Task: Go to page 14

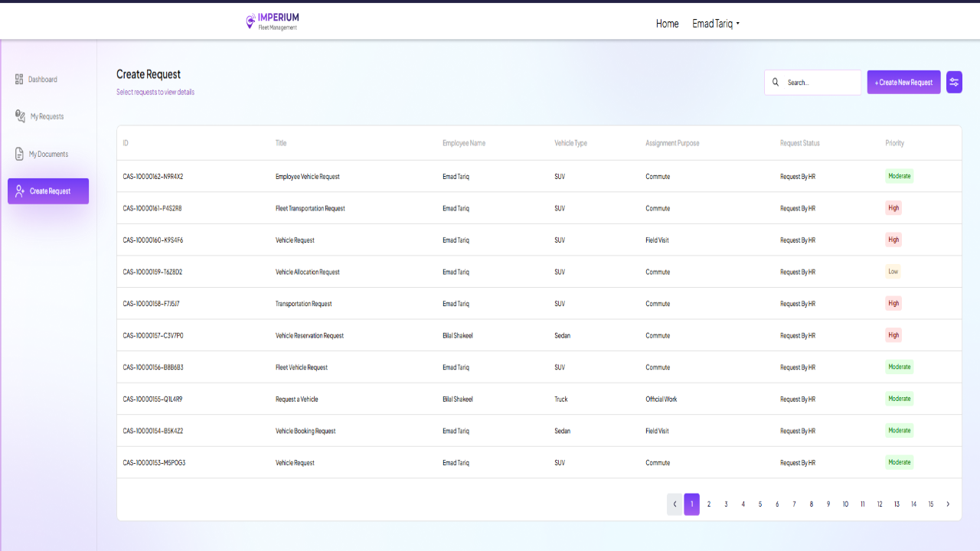Action: [913, 504]
